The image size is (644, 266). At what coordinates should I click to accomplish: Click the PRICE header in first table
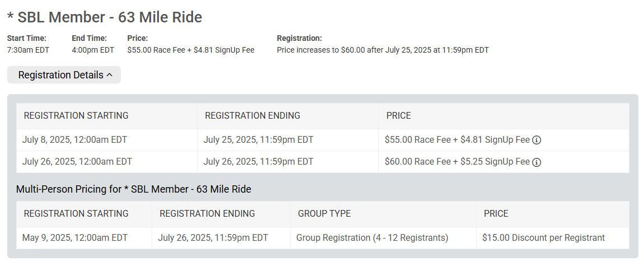click(x=398, y=115)
